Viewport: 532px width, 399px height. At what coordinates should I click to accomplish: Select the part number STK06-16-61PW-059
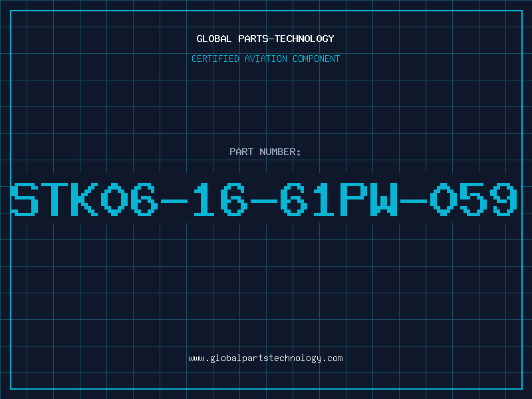(264, 199)
